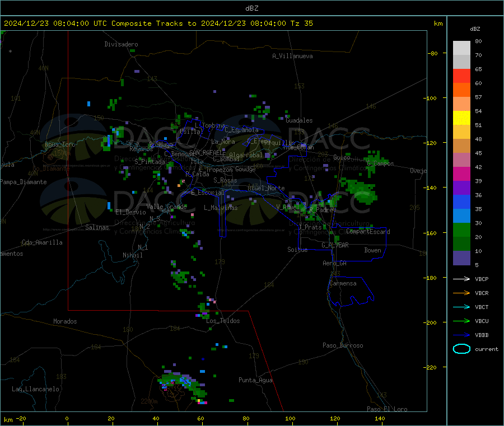Select the red 60 dBZ color swatch
Screen dimensions: 504x426
point(461,76)
